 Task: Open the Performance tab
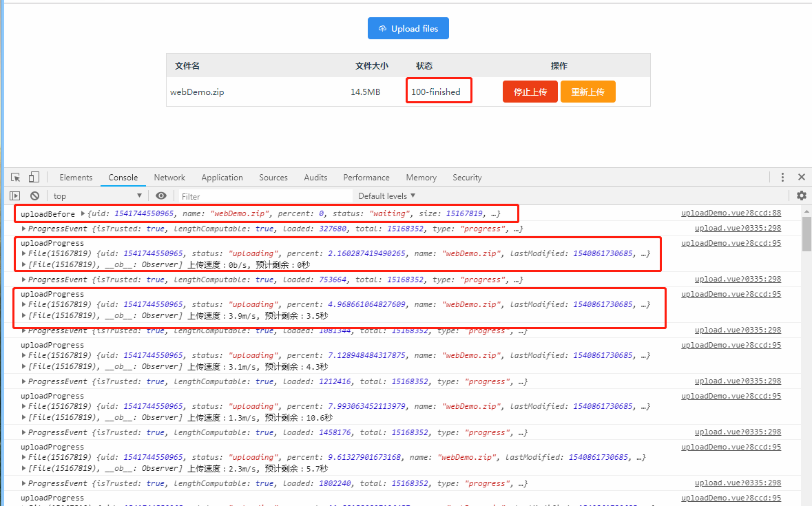click(x=366, y=178)
